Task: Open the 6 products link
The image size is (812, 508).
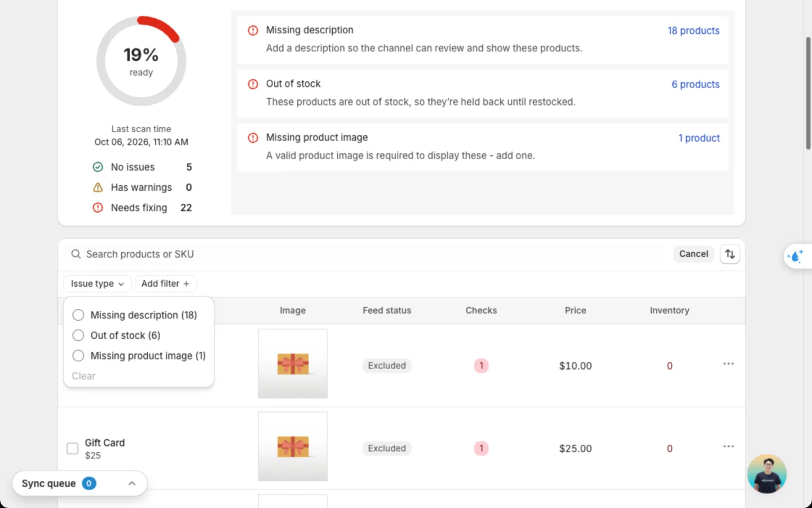Action: pyautogui.click(x=695, y=84)
